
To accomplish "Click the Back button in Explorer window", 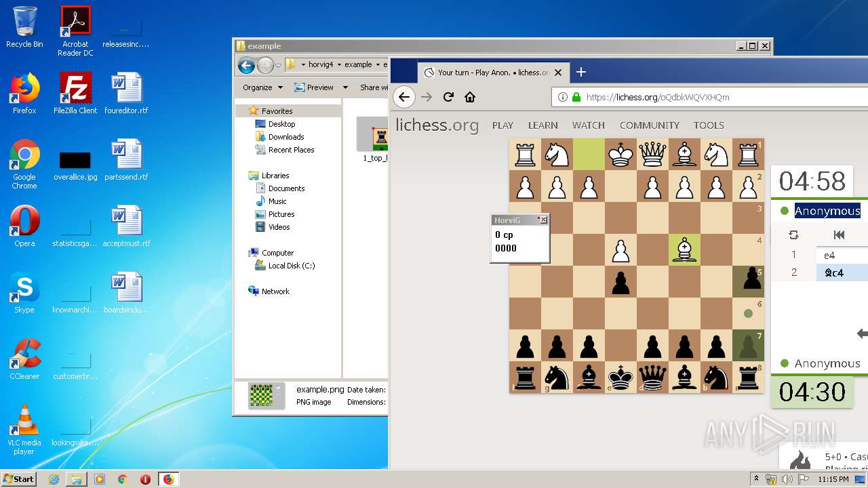I will point(246,65).
